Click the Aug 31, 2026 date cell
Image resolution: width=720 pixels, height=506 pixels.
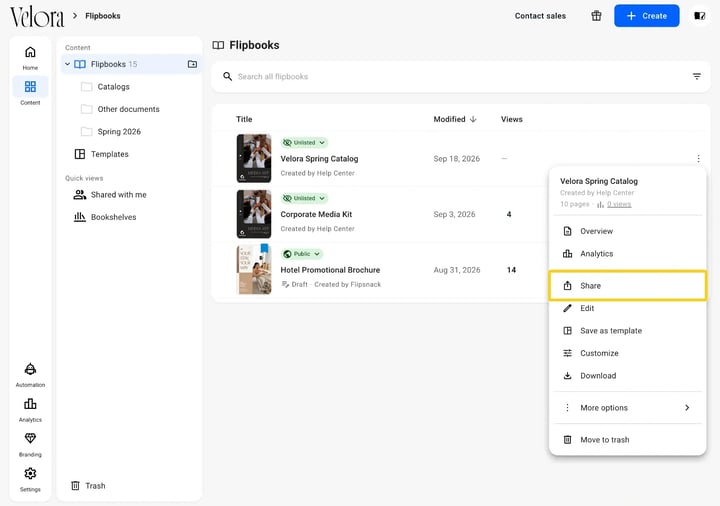[457, 270]
